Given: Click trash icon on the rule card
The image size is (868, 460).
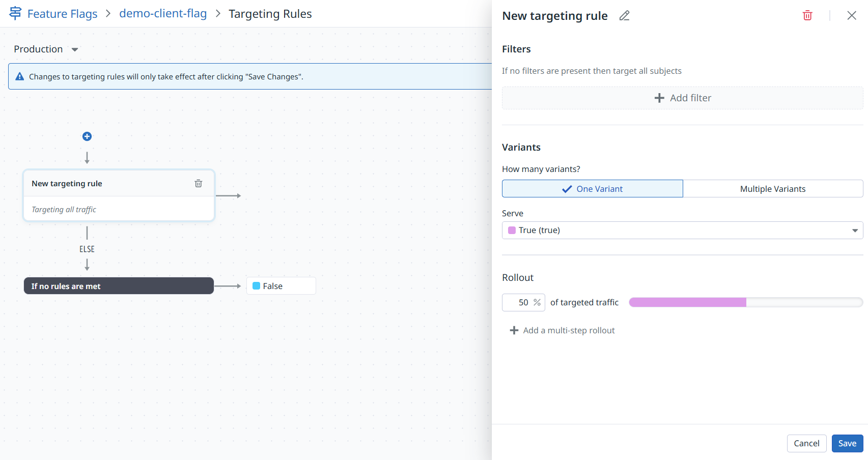Looking at the screenshot, I should tap(199, 184).
